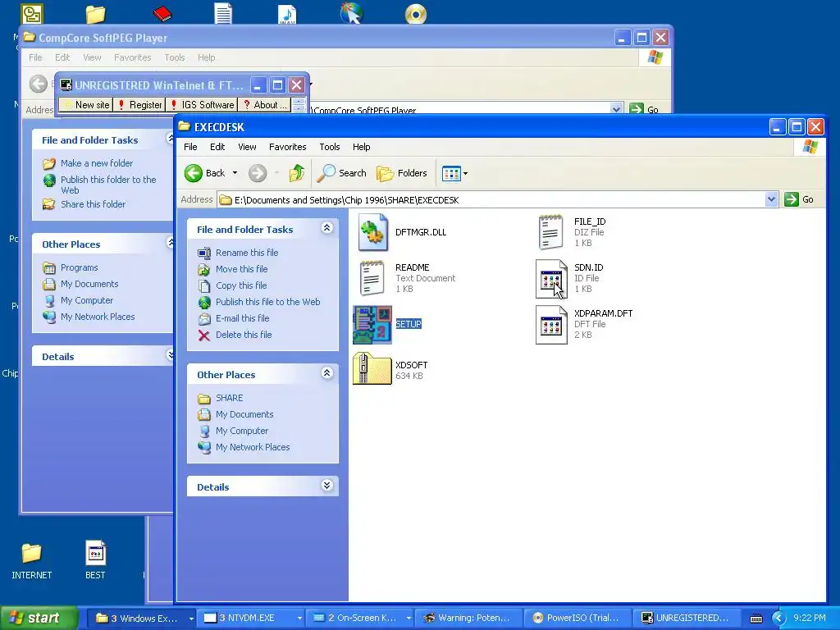
Task: Click Make a new folder in SoftPEG window
Action: click(97, 163)
